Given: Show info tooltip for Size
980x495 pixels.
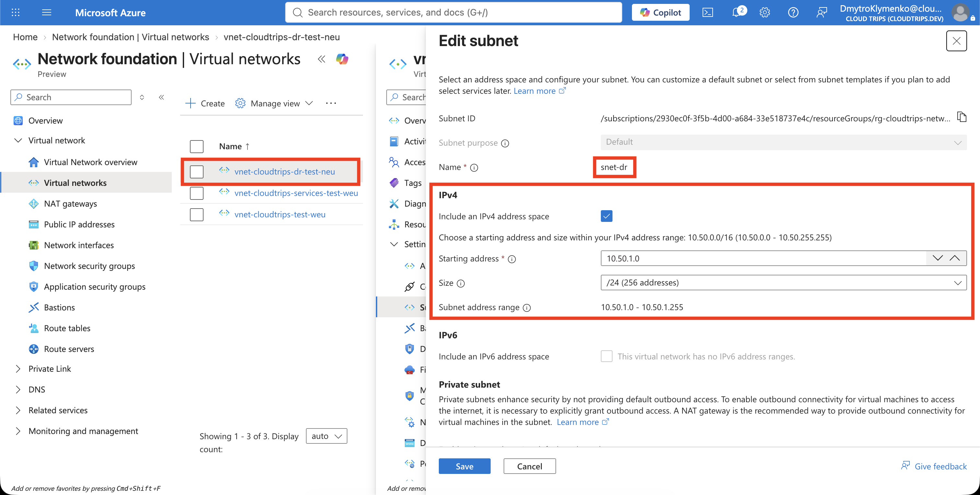Looking at the screenshot, I should click(461, 284).
